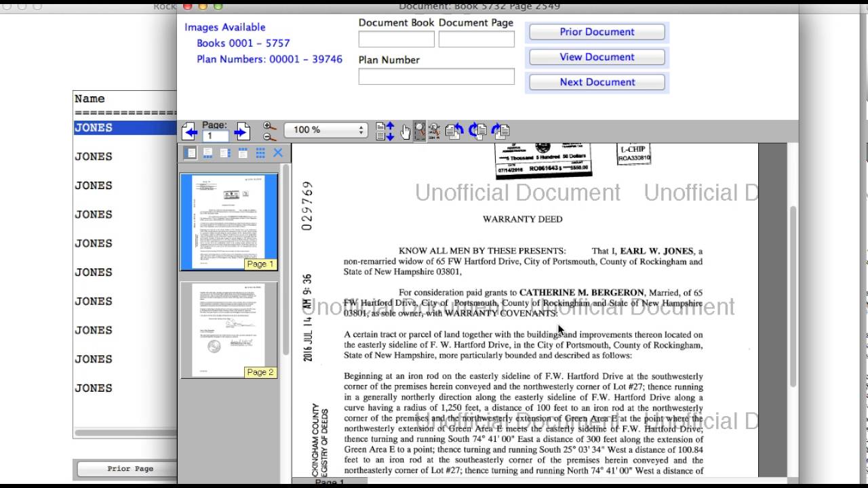Go to the previous page arrow icon
This screenshot has width=868, height=488.
189,131
